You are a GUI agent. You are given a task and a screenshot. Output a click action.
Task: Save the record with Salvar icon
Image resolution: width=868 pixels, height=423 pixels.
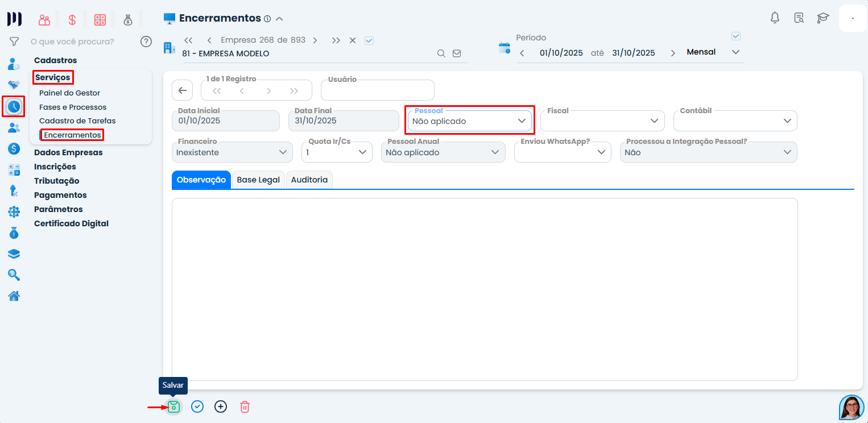[174, 407]
